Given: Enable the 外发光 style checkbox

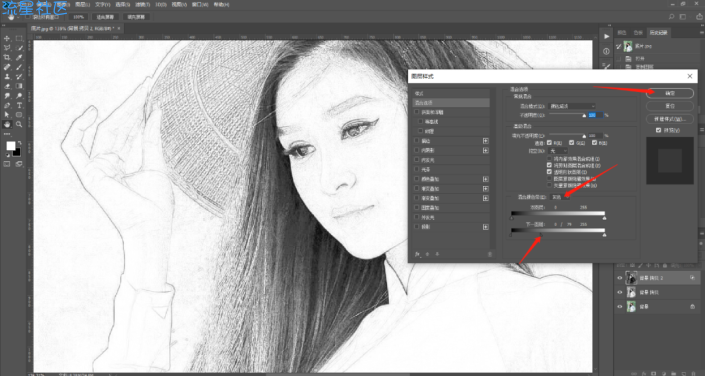Looking at the screenshot, I should pos(417,217).
